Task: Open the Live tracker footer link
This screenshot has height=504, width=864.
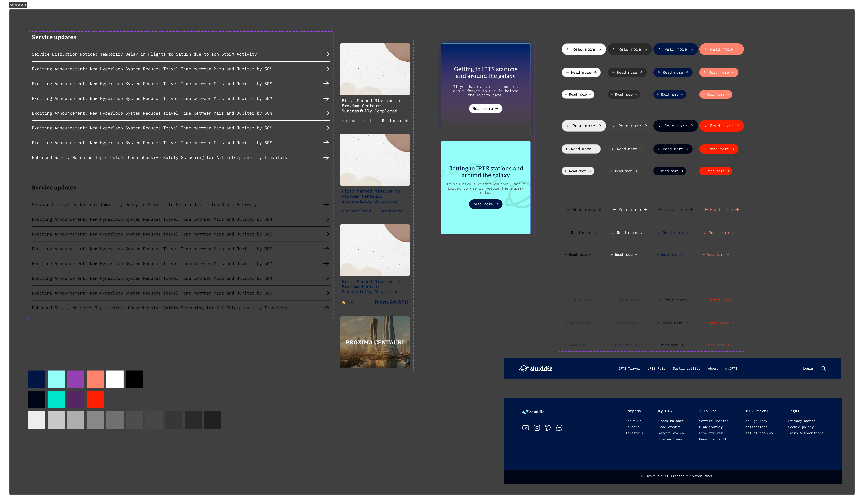Action: click(711, 433)
